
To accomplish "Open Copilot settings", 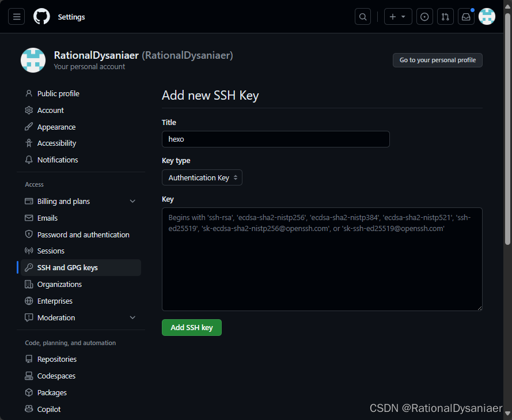I will click(80, 409).
